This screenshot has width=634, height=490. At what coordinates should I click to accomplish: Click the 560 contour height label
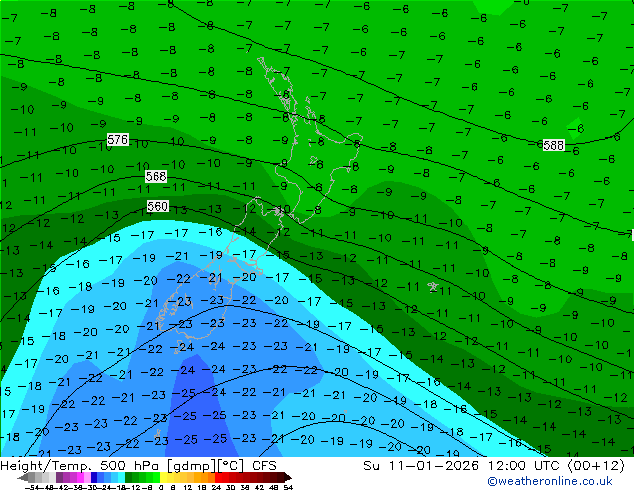(157, 207)
